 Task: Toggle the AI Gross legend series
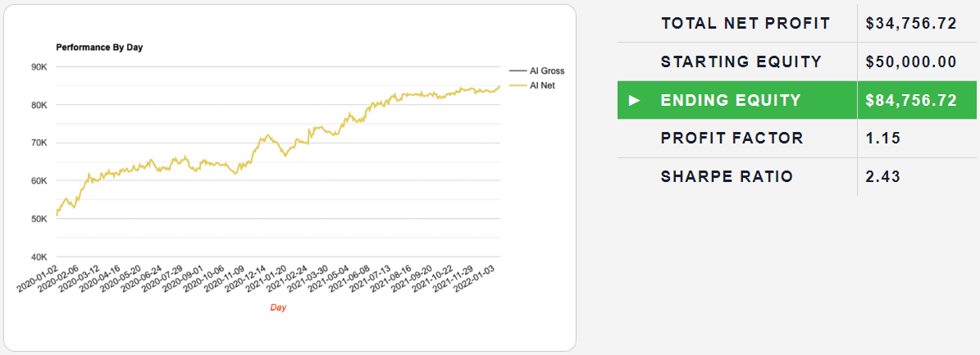tap(547, 71)
